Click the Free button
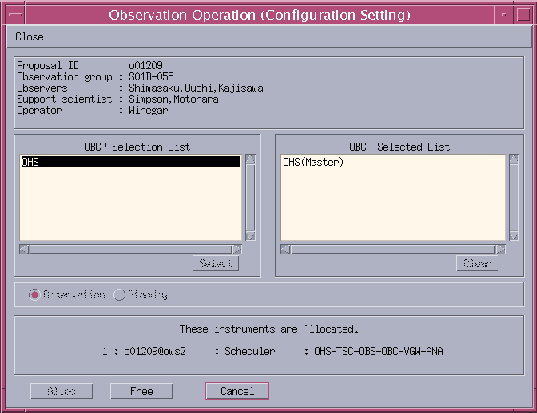Viewport: 537px width, 413px height. (x=141, y=391)
